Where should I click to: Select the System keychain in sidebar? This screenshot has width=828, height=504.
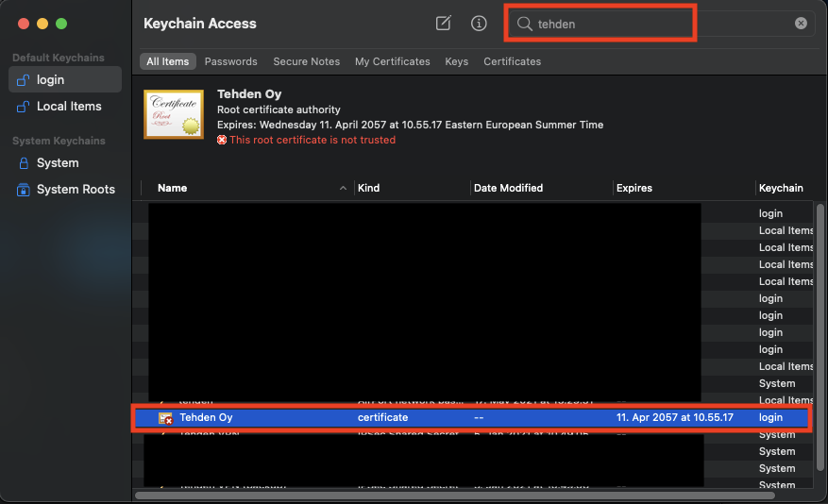pos(57,163)
